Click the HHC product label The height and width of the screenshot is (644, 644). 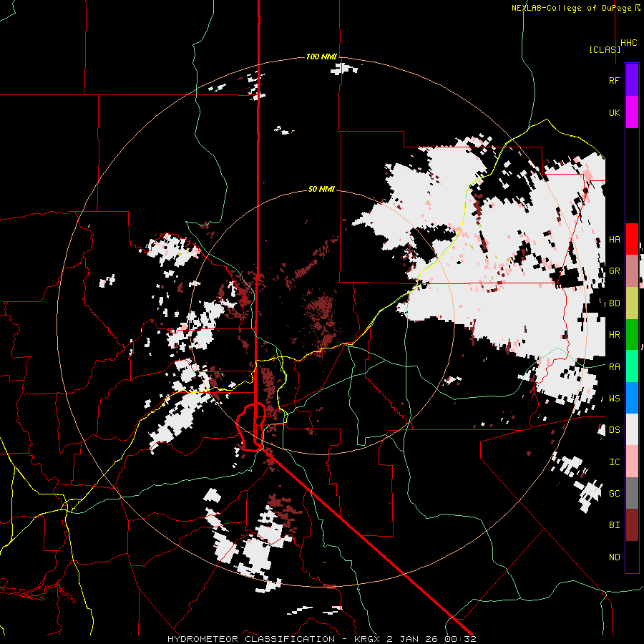point(629,43)
